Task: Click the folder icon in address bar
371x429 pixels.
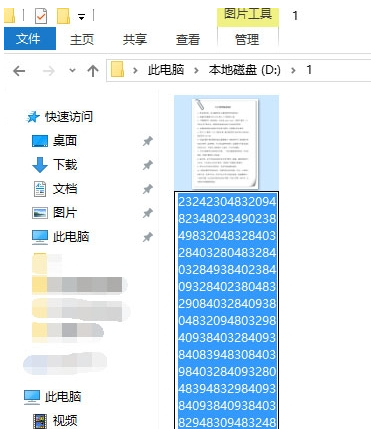Action: (117, 70)
